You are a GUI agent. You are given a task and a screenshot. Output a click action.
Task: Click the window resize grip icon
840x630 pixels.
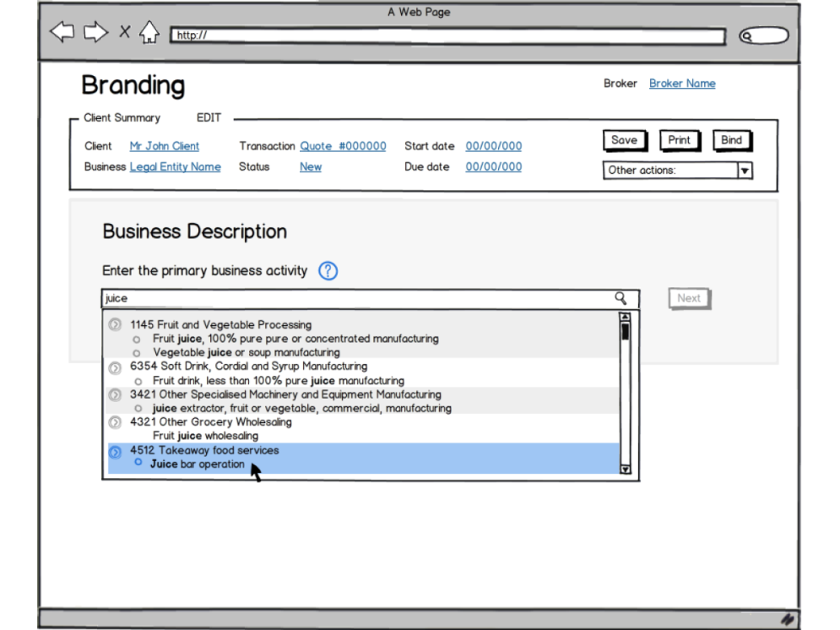[x=787, y=619]
